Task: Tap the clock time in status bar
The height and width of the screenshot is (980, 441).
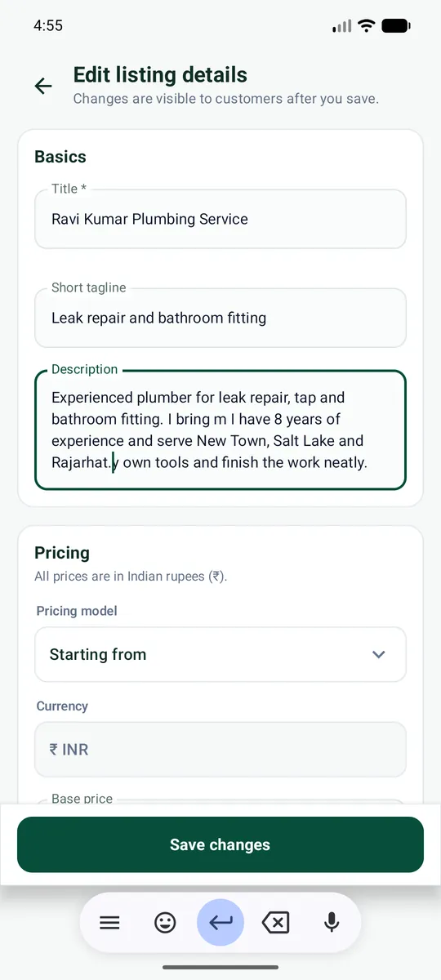Action: coord(48,26)
